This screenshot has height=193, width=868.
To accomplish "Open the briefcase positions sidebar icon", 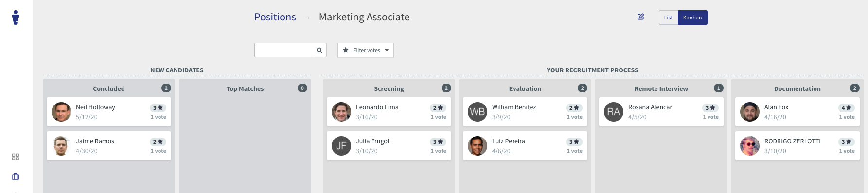I will (16, 176).
